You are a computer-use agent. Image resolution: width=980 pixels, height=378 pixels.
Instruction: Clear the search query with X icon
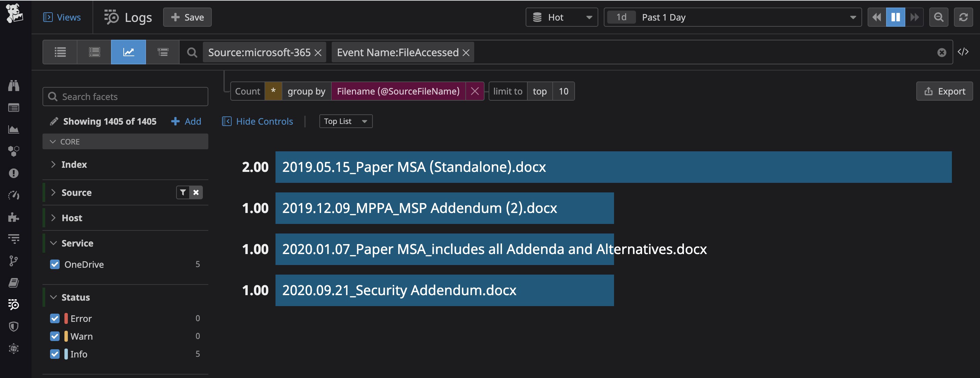(x=942, y=52)
